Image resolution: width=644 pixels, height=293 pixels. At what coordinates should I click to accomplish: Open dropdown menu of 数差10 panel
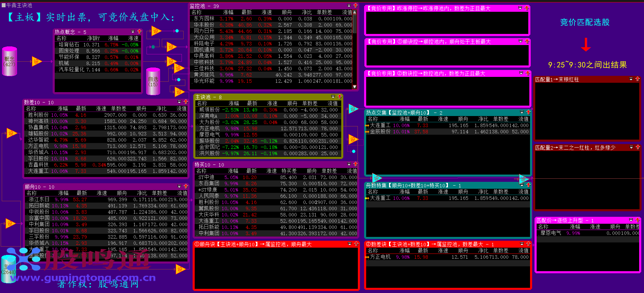[179, 102]
